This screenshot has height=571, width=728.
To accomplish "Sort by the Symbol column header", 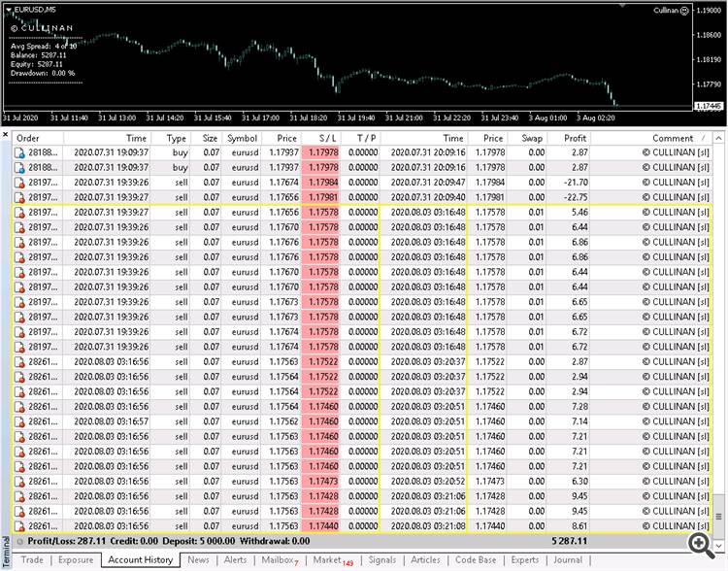I will (241, 139).
